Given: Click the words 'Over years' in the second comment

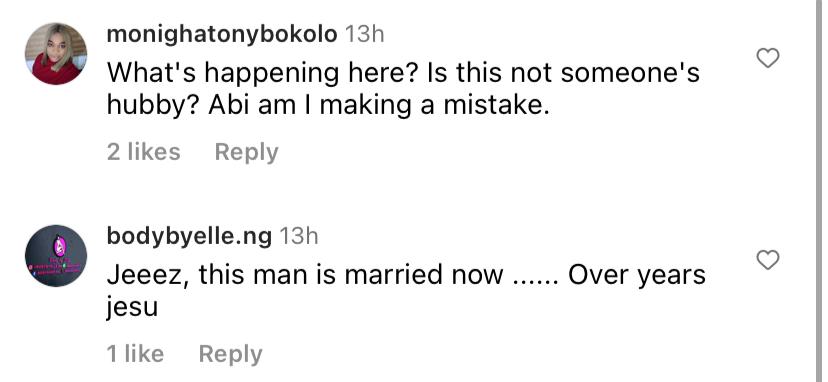Looking at the screenshot, I should click(637, 276).
